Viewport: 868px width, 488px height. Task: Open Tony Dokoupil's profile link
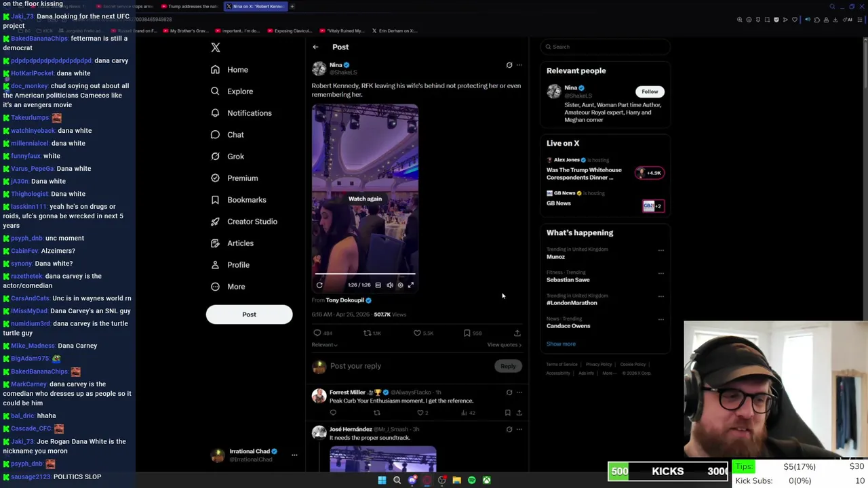point(345,300)
